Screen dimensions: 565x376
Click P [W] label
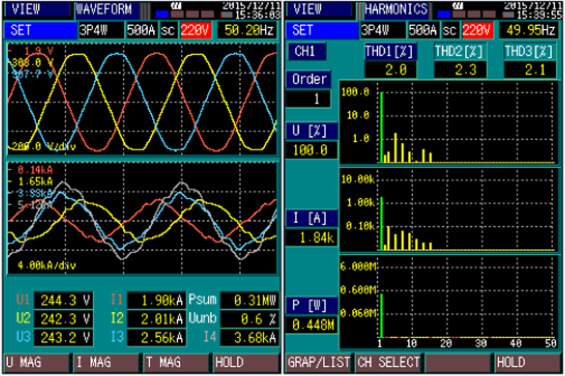[312, 306]
